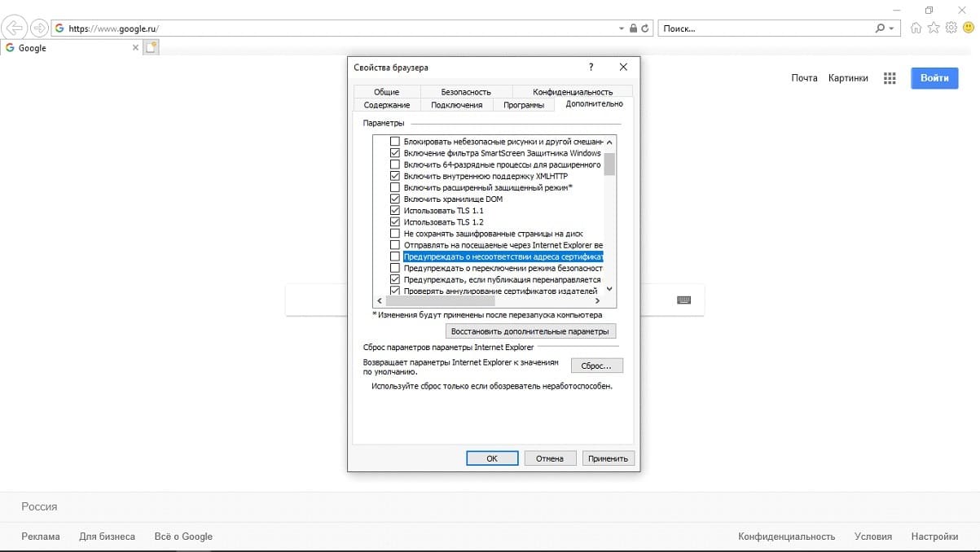Image resolution: width=980 pixels, height=552 pixels.
Task: Click the Forward navigation arrow
Action: coord(38,28)
